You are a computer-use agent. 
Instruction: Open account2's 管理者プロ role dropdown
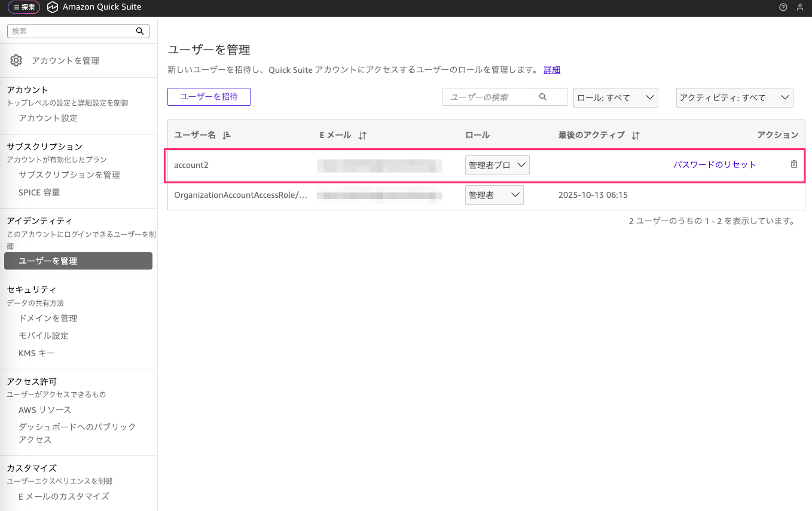pos(497,165)
